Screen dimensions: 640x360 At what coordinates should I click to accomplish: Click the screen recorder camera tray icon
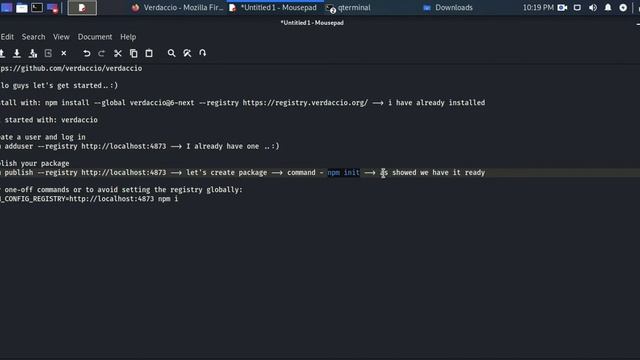[562, 7]
